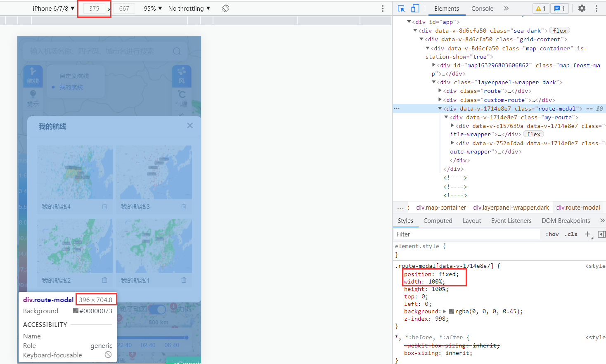Image resolution: width=606 pixels, height=364 pixels.
Task: Collapse the route-modal div node
Action: 440,109
